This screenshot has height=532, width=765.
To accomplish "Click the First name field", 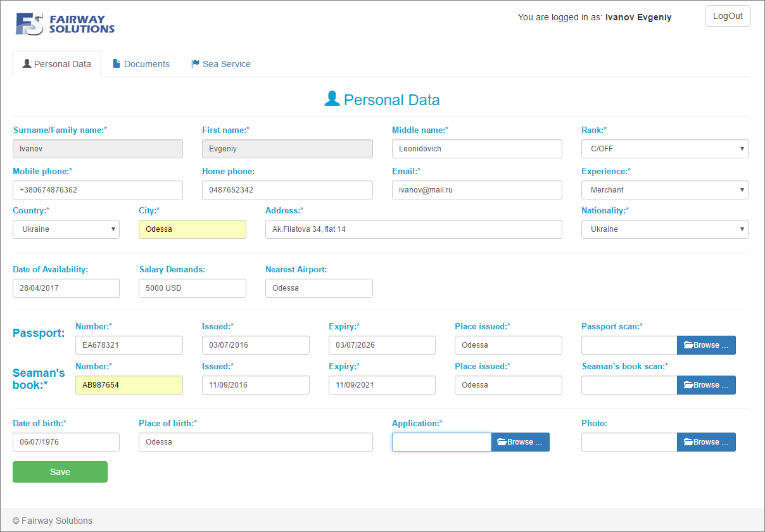I will pos(288,149).
